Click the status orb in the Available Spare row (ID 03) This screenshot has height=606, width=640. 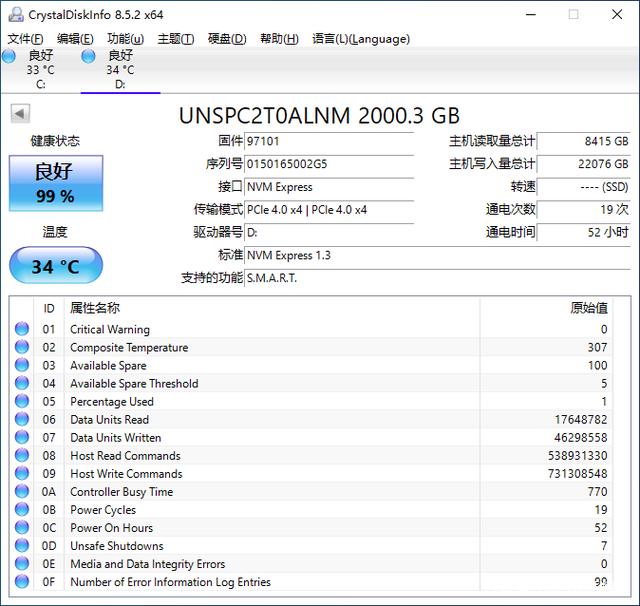[x=22, y=365]
